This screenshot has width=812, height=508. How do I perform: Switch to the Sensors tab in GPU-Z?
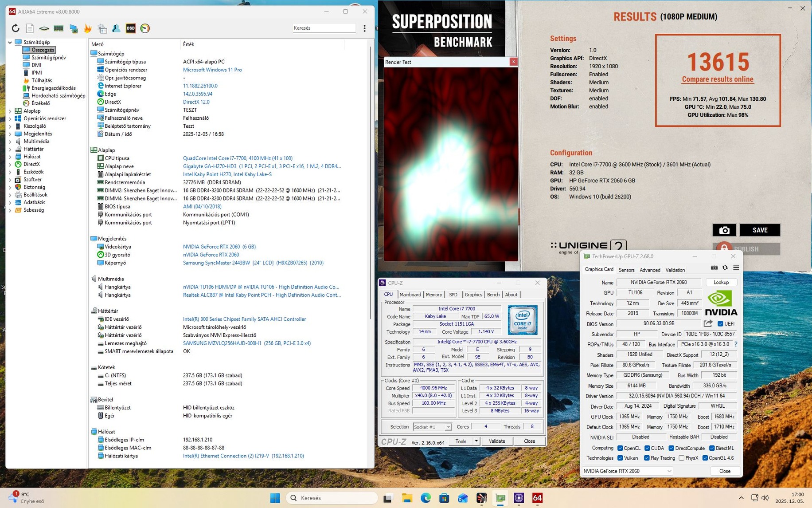(x=626, y=270)
